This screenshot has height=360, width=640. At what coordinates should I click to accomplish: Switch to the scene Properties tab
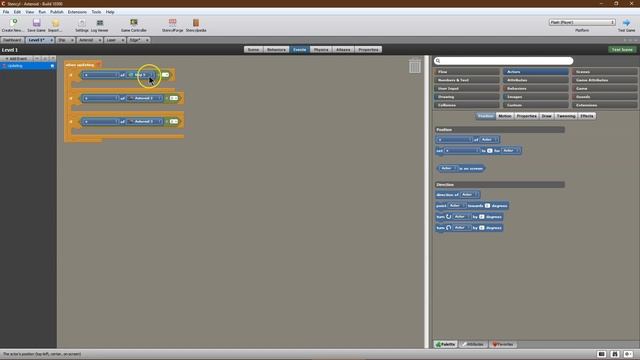tap(368, 49)
